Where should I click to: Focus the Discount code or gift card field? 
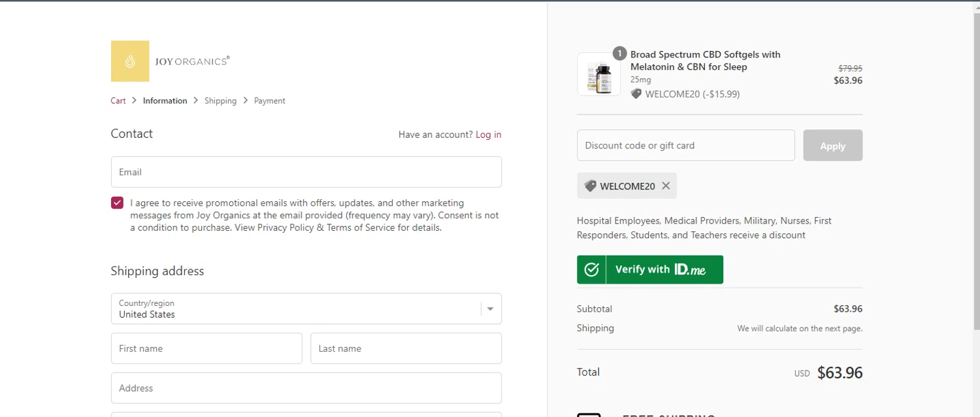coord(686,145)
